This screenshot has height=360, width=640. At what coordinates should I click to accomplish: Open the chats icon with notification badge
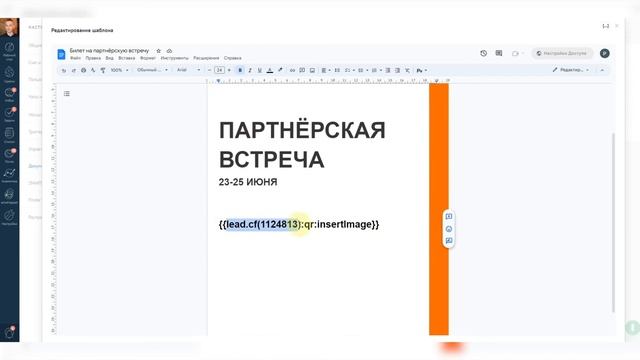pyautogui.click(x=9, y=94)
